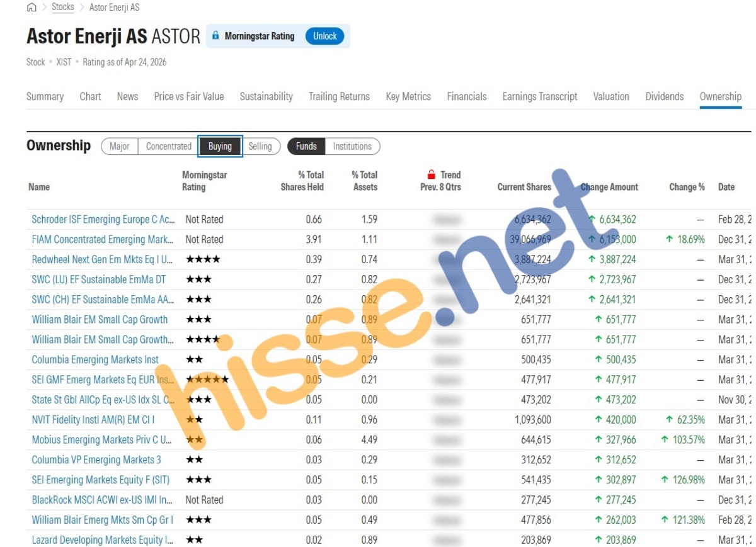Click the 1,093,600 current shares value

pos(533,420)
